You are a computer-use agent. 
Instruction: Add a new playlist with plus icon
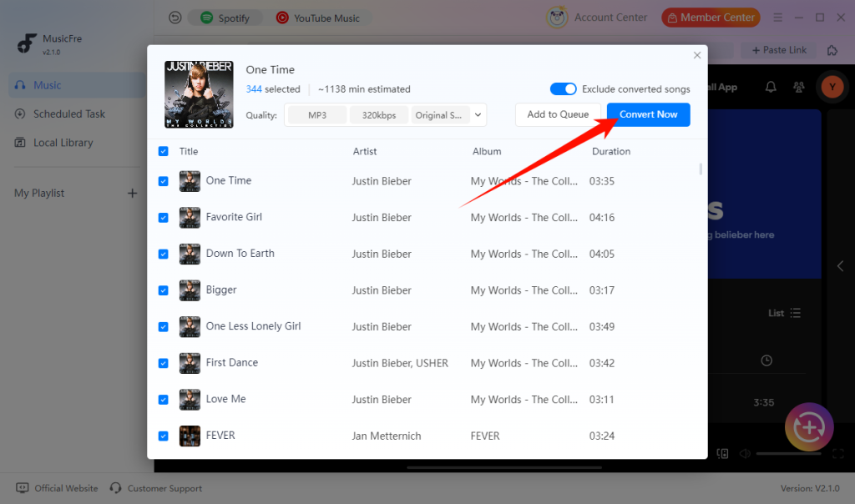pos(132,194)
